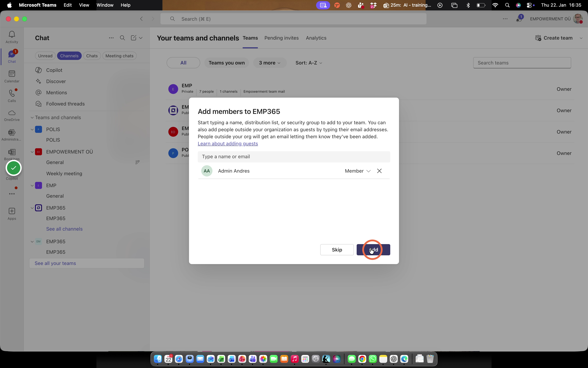The image size is (588, 368).
Task: Click the Type a name or email field
Action: tap(294, 157)
